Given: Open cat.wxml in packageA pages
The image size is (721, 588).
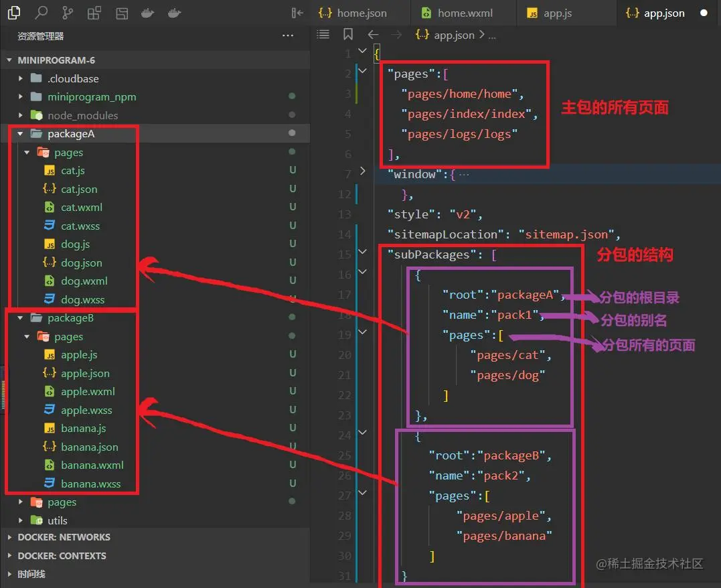Looking at the screenshot, I should point(81,208).
